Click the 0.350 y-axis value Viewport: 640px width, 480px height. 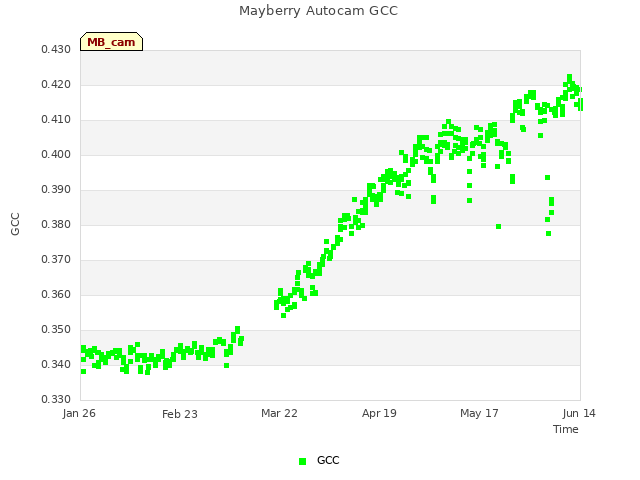click(x=56, y=330)
